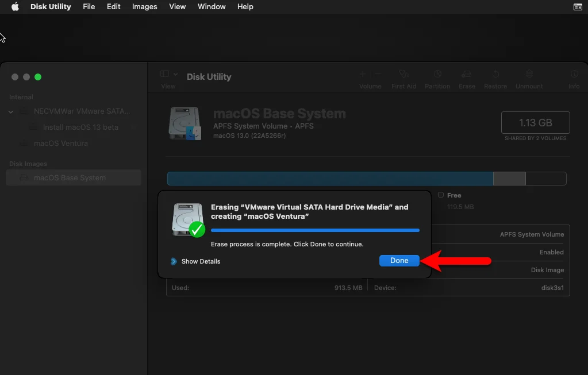Click the disk image icon beside macOS Base System in sidebar

(24, 177)
